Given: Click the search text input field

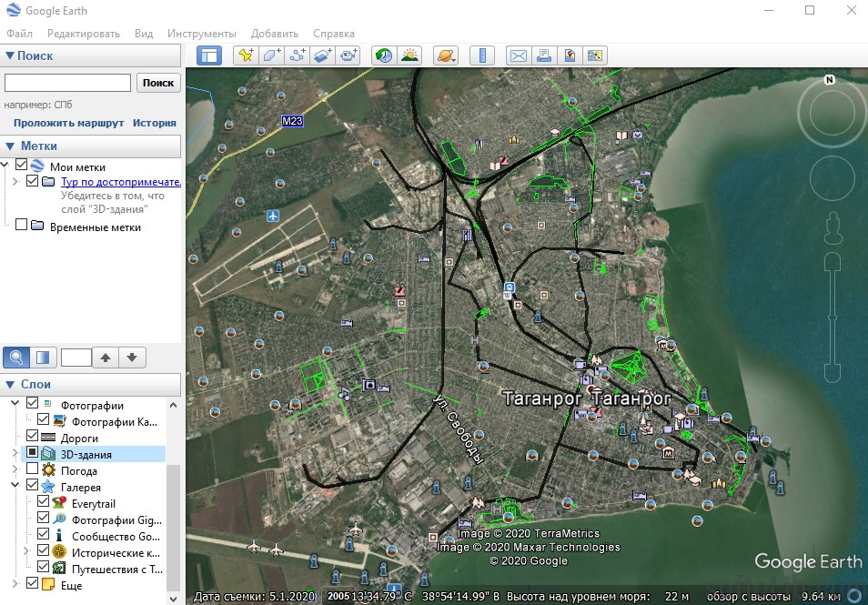Looking at the screenshot, I should pos(67,83).
